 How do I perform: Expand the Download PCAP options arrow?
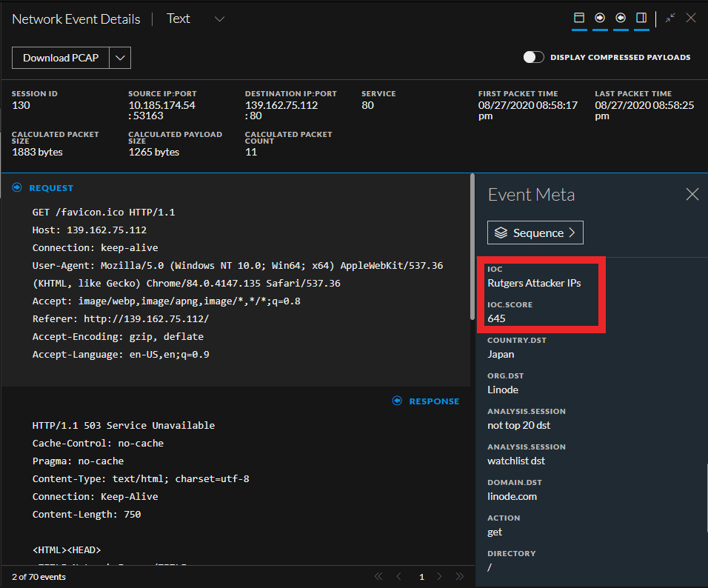121,58
